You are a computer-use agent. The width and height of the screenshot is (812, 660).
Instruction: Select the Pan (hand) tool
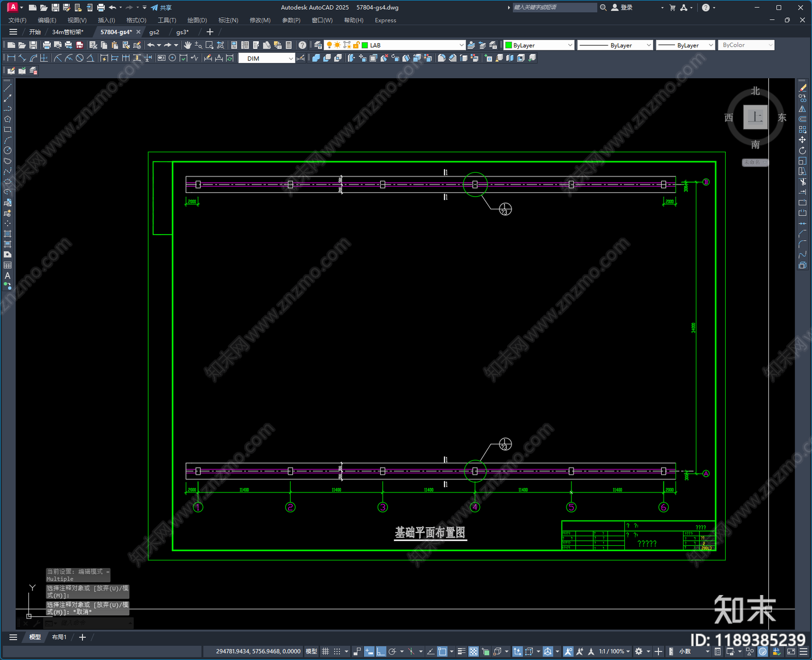coord(188,45)
